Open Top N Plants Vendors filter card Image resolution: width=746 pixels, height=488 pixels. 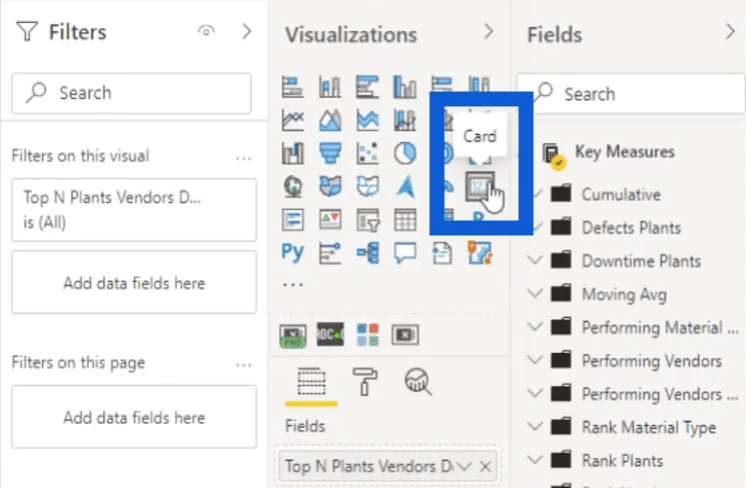pyautogui.click(x=134, y=210)
